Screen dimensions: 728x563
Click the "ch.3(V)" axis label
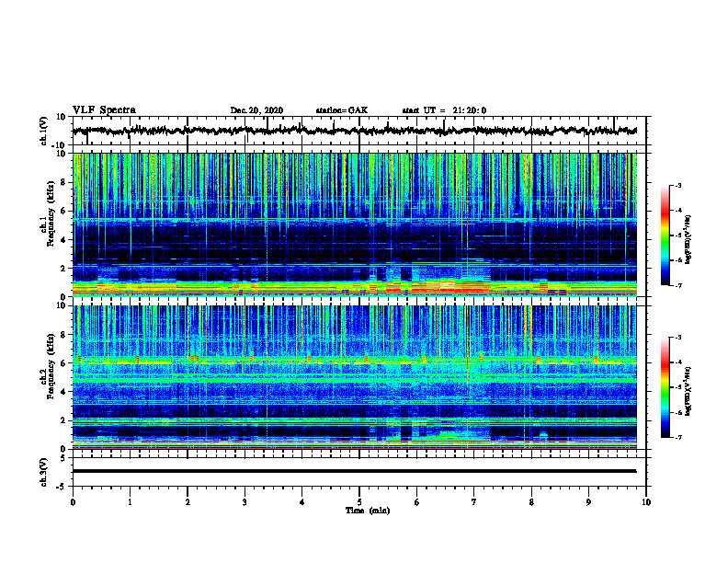click(x=44, y=473)
